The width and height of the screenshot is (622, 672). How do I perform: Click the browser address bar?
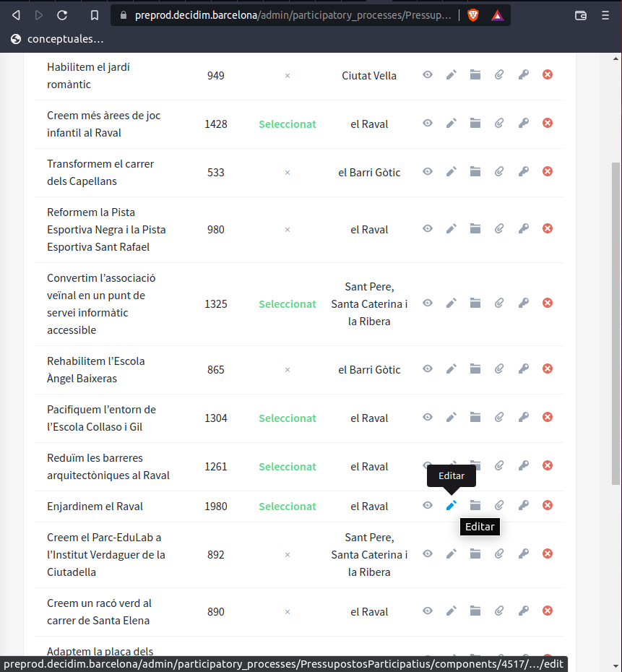pyautogui.click(x=289, y=15)
